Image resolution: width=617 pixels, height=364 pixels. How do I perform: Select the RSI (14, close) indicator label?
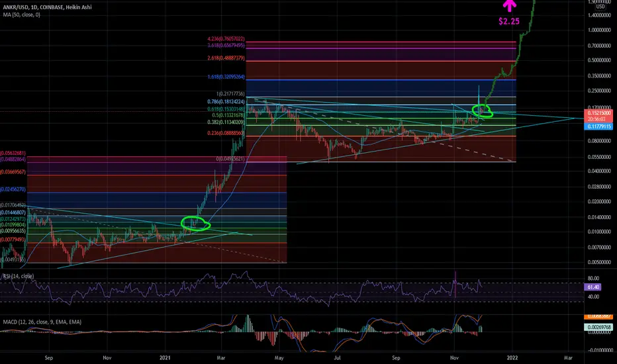19,276
